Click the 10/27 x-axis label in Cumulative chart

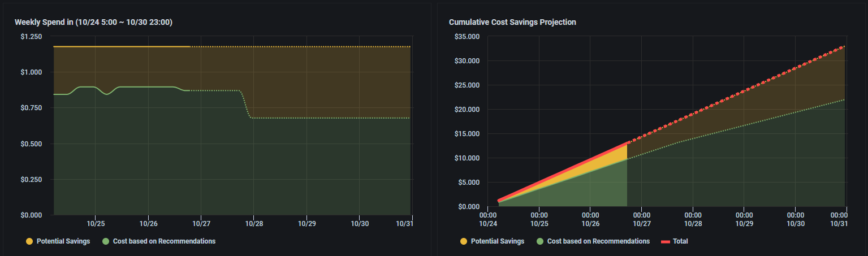[x=642, y=223]
